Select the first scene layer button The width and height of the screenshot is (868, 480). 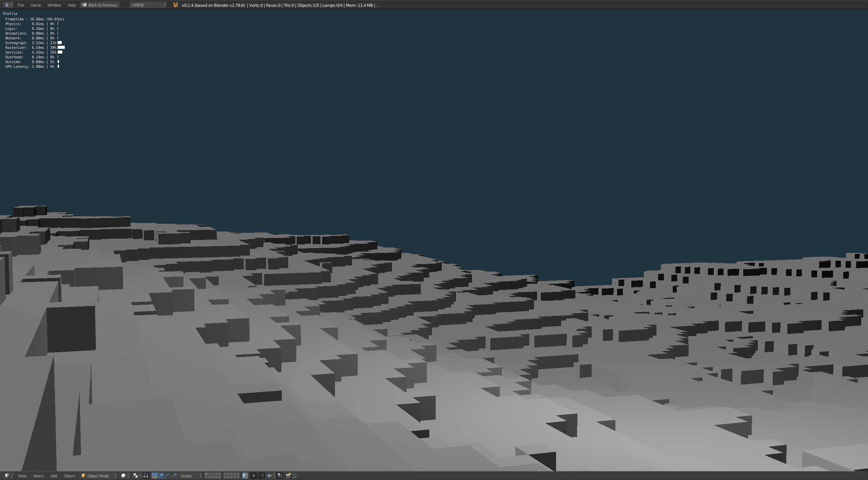coord(206,474)
